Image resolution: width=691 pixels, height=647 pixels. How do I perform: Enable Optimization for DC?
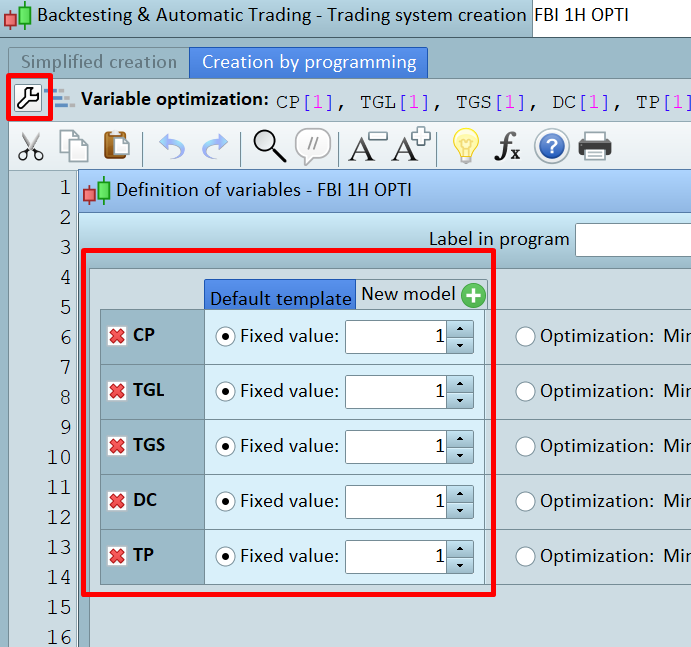click(525, 502)
